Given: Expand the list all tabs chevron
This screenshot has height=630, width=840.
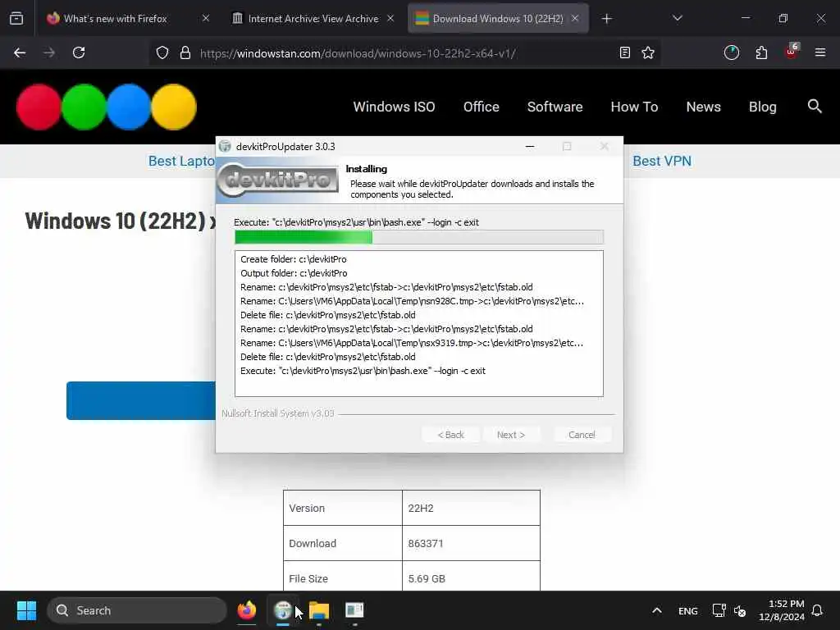Looking at the screenshot, I should 677,18.
